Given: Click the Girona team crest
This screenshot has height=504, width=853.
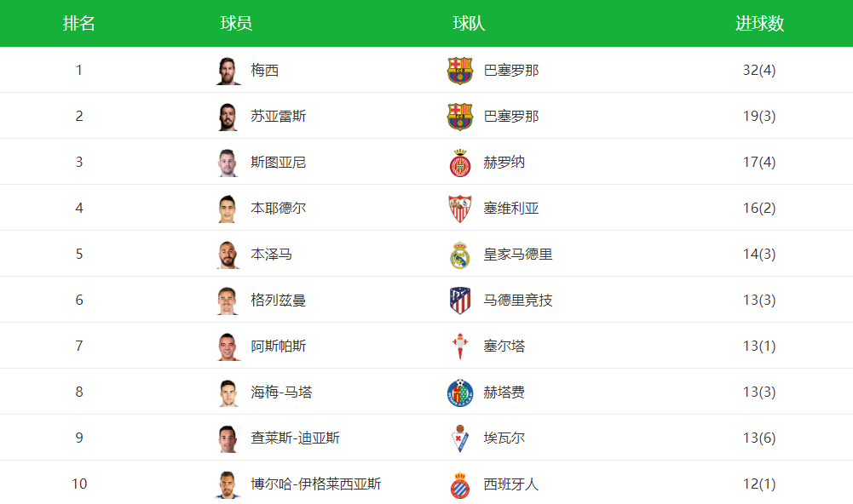Looking at the screenshot, I should click(x=460, y=162).
